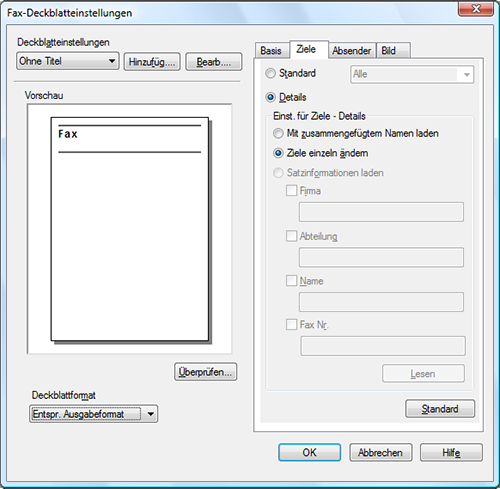Image resolution: width=500 pixels, height=489 pixels.
Task: Click the Standard reset button below the Details group
Action: (x=440, y=409)
